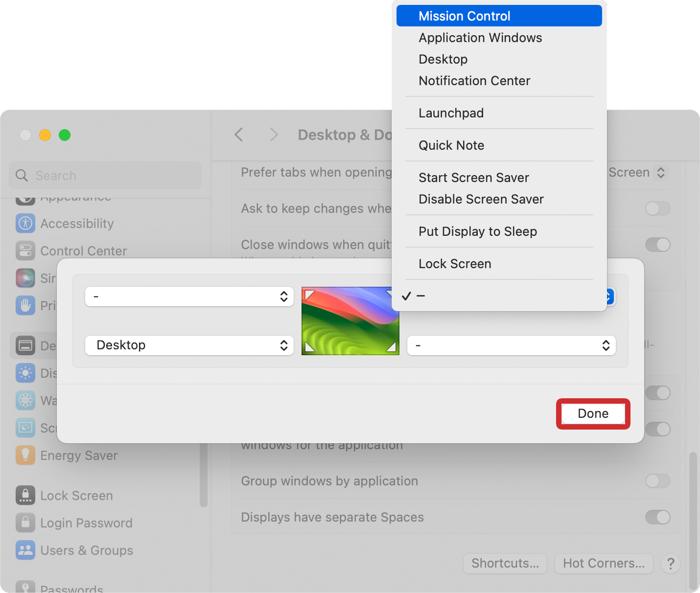Image resolution: width=700 pixels, height=593 pixels.
Task: Click the back navigation chevron
Action: pyautogui.click(x=239, y=135)
